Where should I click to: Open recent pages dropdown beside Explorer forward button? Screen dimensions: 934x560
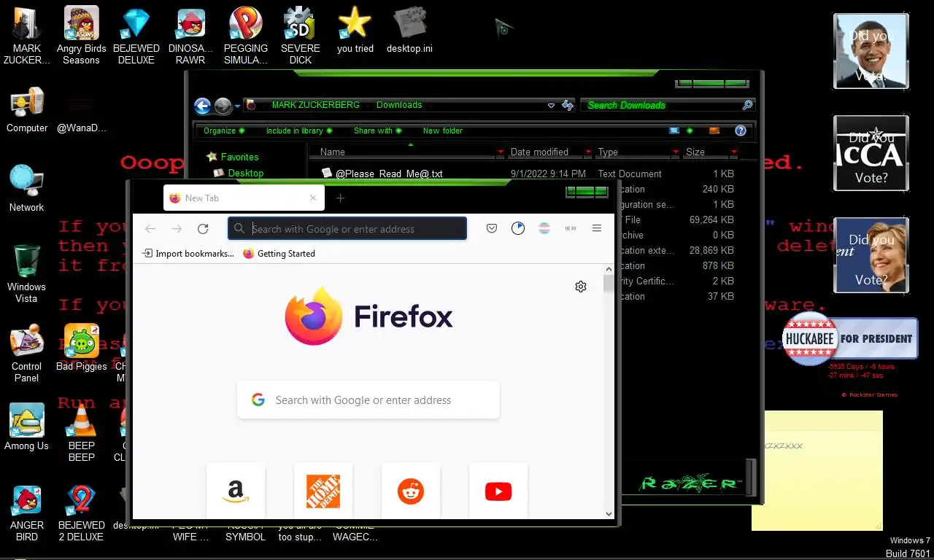click(x=237, y=106)
